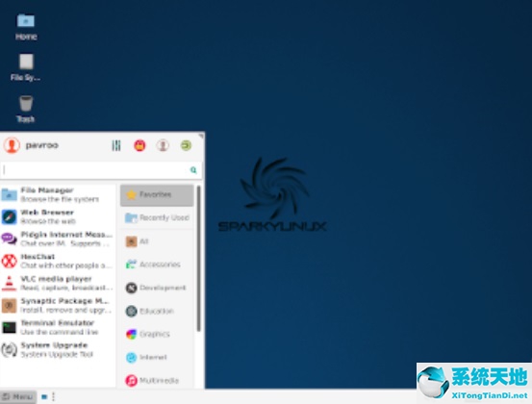Open Synaptic Package Manager

pos(57,305)
